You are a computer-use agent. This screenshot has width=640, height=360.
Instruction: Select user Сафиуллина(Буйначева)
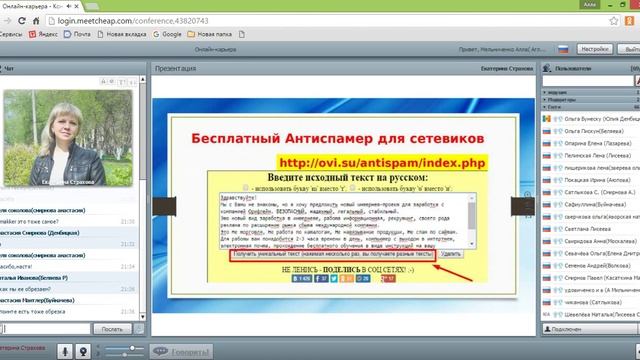pyautogui.click(x=595, y=204)
